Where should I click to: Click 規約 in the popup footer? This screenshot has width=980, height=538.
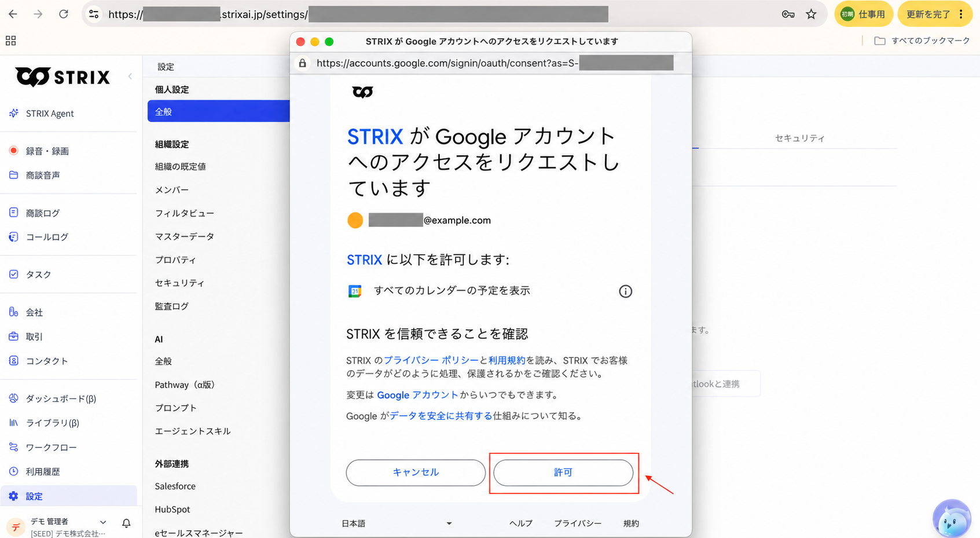(x=631, y=524)
